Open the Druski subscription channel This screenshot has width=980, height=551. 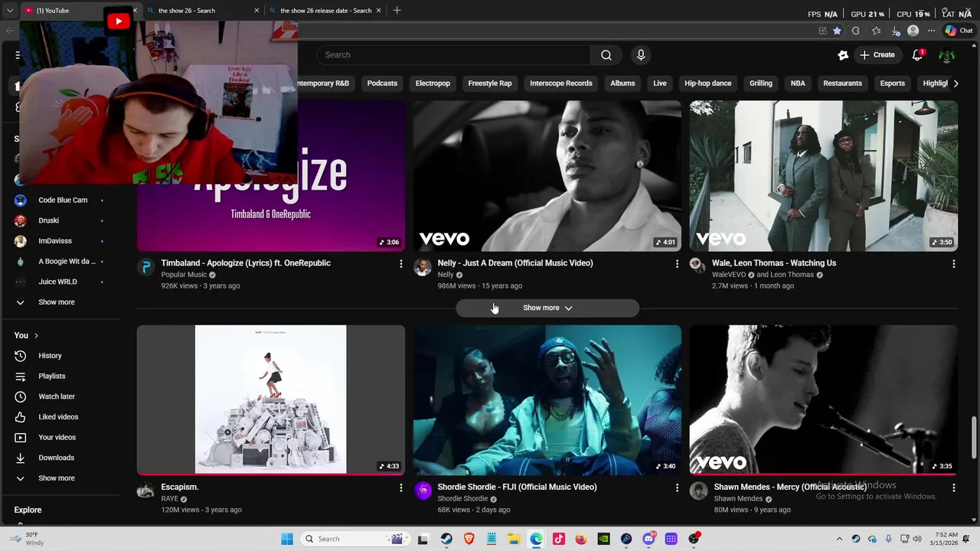[x=49, y=220]
